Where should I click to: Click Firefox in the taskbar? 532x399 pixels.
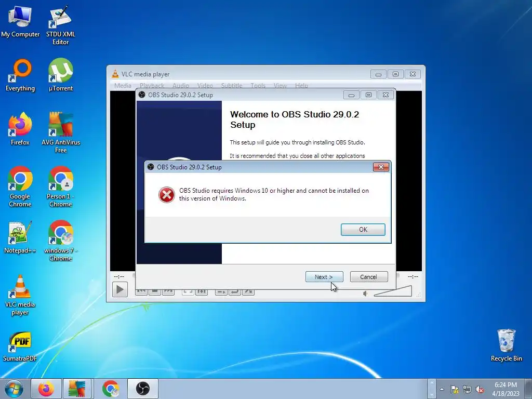pos(46,389)
